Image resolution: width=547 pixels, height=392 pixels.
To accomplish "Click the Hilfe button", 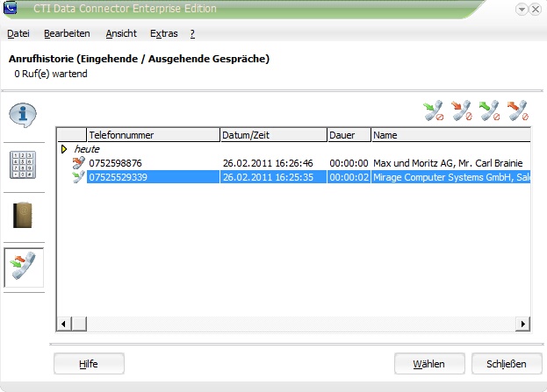I will click(89, 364).
